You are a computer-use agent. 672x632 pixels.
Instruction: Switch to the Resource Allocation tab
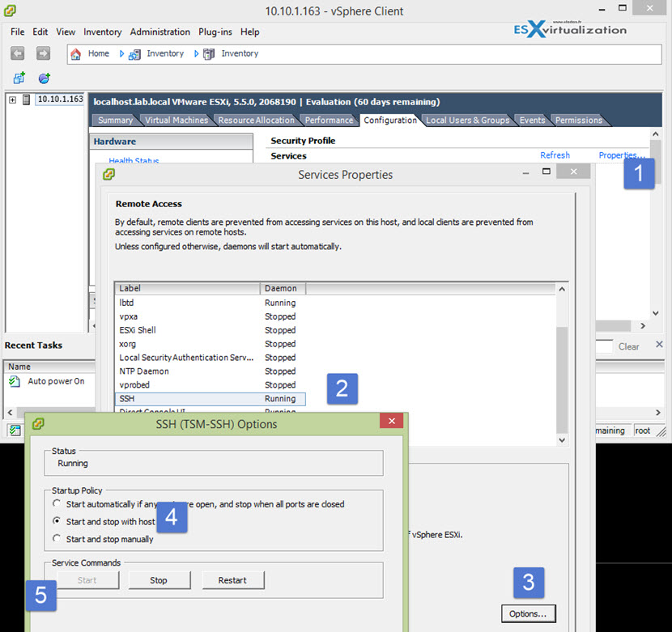[x=257, y=121]
